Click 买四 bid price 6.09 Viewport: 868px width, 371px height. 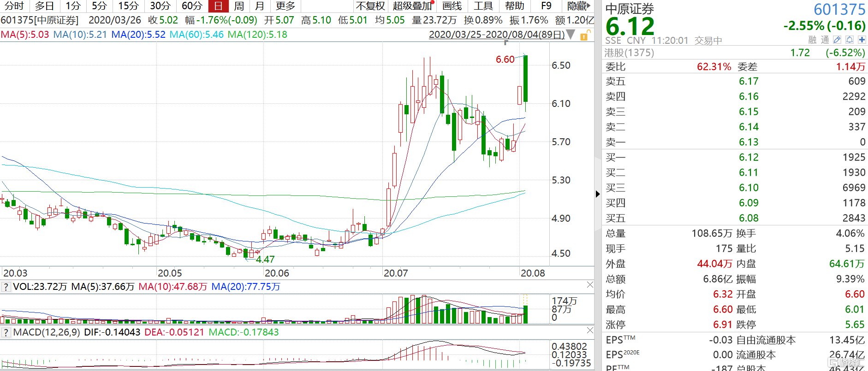tap(749, 203)
